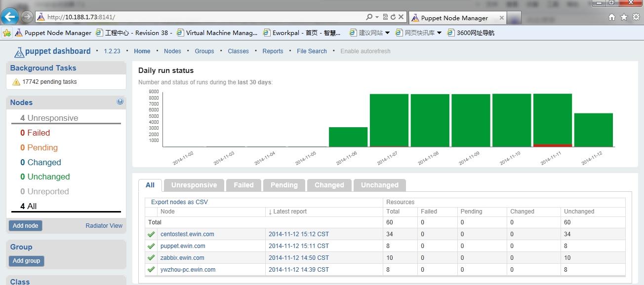
Task: Filter by 0 Failed in sidebar
Action: pyautogui.click(x=35, y=133)
